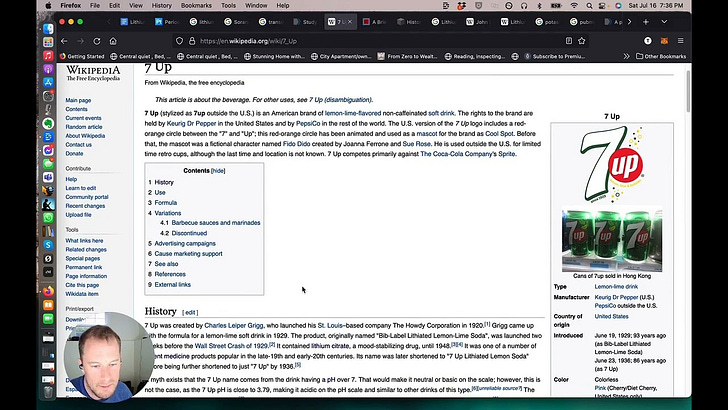Open the 1Password extension icon

click(648, 41)
